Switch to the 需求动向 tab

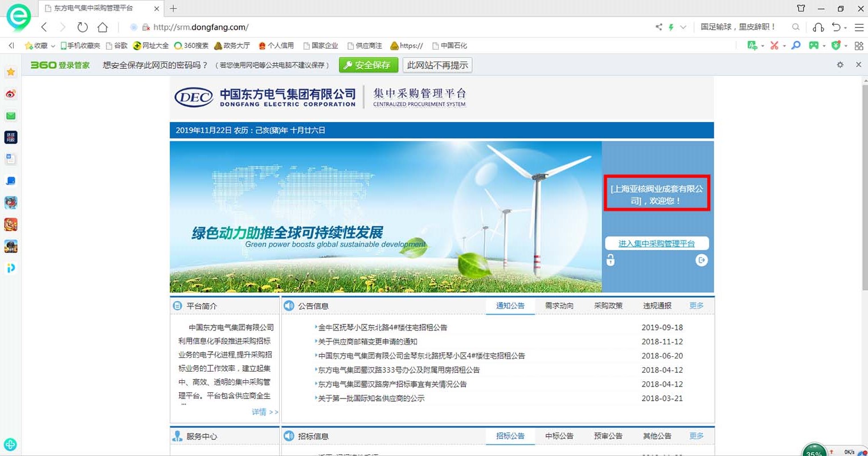point(559,306)
